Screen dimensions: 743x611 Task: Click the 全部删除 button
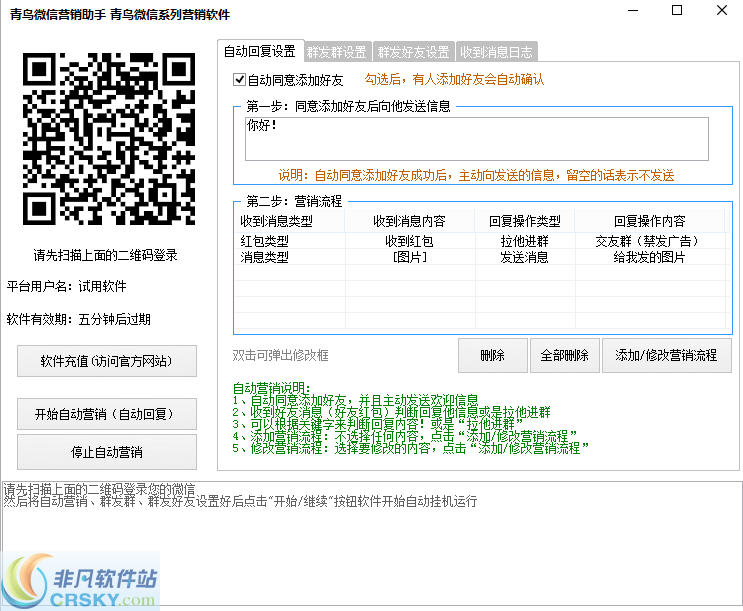[565, 356]
